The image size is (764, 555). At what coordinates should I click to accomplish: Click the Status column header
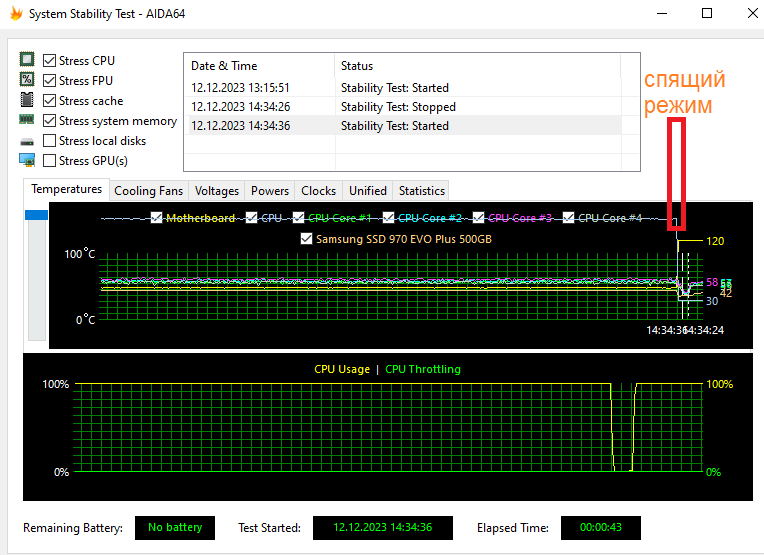pos(478,66)
